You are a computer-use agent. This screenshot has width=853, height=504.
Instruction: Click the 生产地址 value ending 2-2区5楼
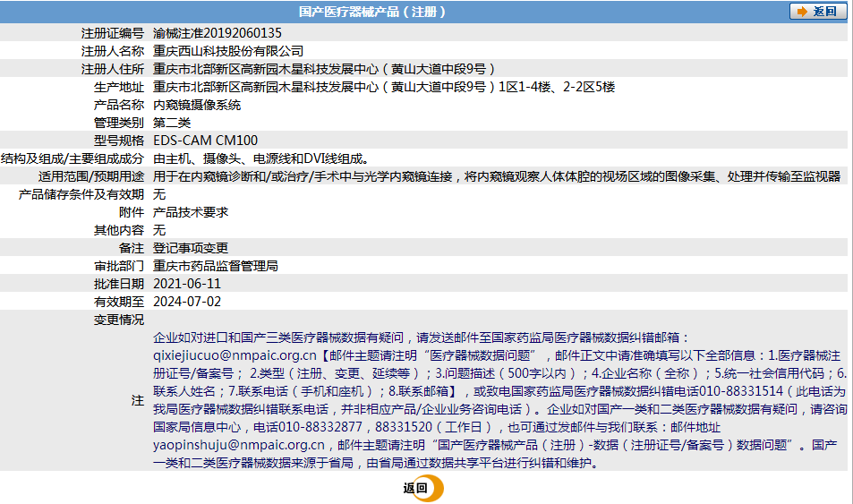[x=384, y=87]
